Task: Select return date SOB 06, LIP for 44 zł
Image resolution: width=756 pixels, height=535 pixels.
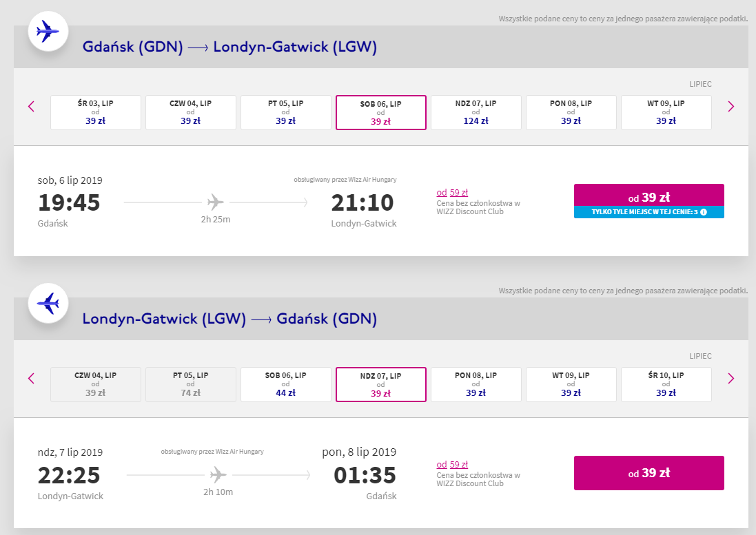Action: pos(285,384)
